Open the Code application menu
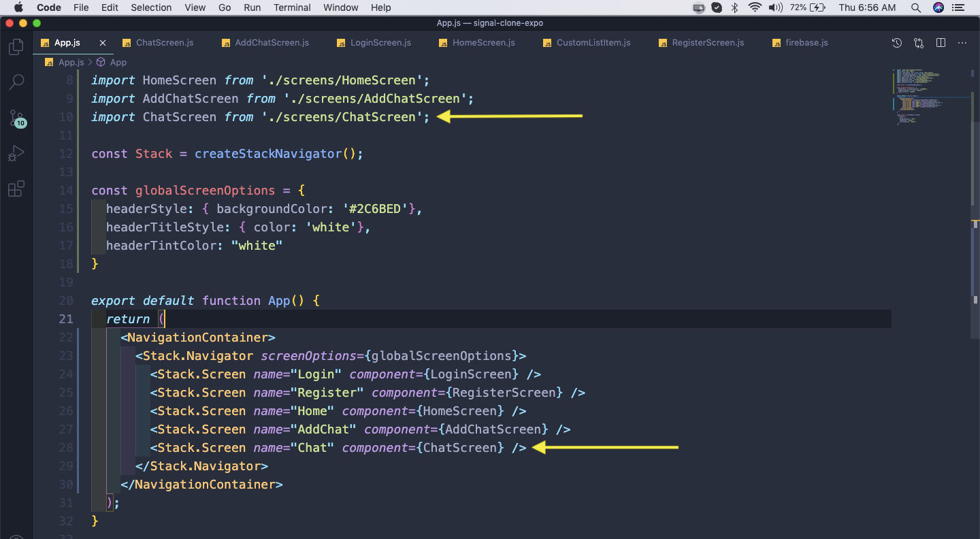 pos(49,7)
